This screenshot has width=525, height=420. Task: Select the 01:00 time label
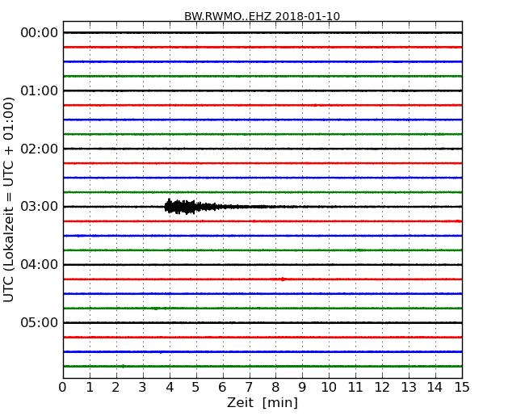[x=40, y=90]
